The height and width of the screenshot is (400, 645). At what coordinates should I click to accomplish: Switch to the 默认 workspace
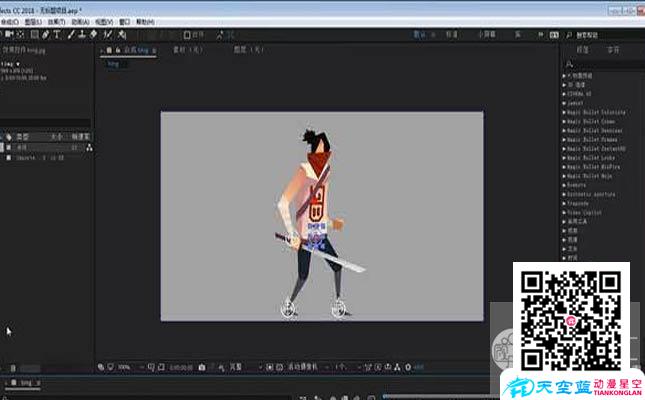point(419,35)
